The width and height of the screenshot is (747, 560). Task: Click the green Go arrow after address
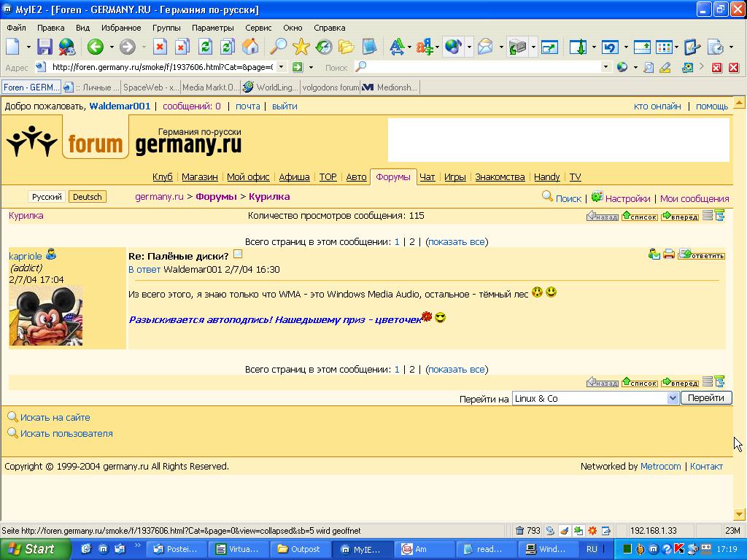tap(298, 67)
